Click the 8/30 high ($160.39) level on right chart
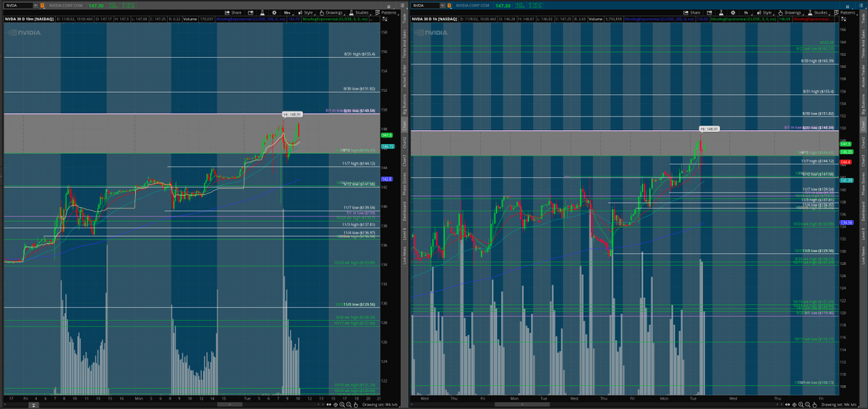The image size is (868, 409). [x=818, y=61]
